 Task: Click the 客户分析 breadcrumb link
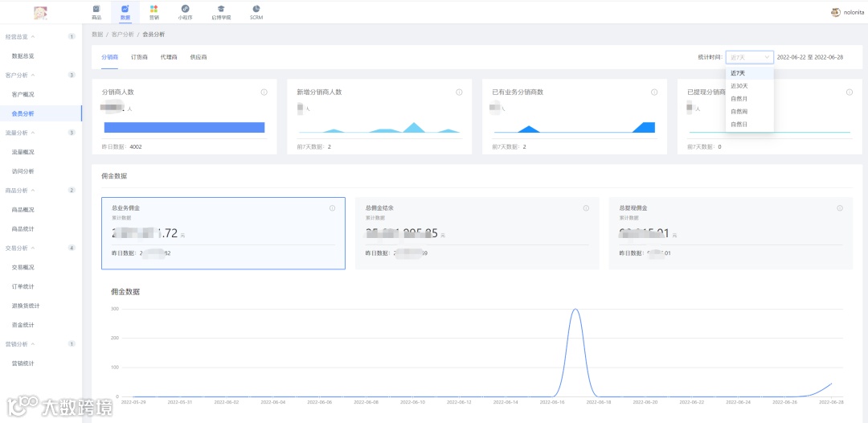(x=122, y=35)
